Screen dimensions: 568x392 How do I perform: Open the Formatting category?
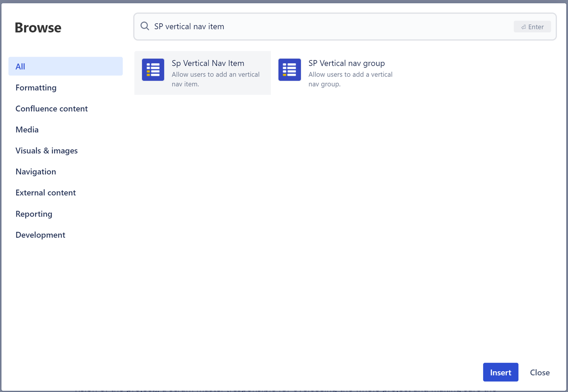pyautogui.click(x=36, y=88)
